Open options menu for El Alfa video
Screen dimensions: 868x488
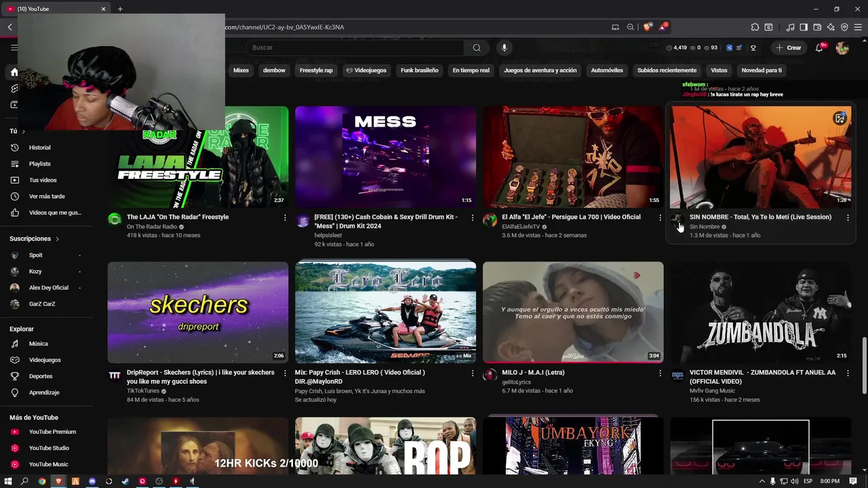pyautogui.click(x=660, y=218)
